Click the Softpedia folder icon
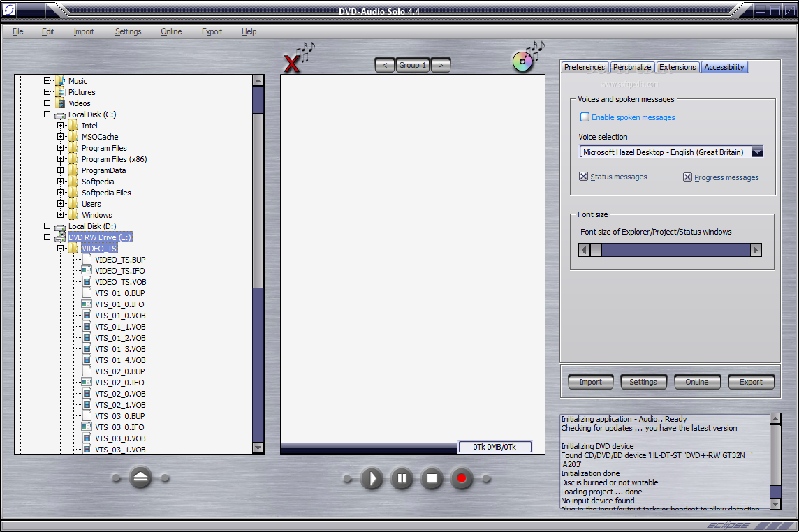 pyautogui.click(x=73, y=182)
